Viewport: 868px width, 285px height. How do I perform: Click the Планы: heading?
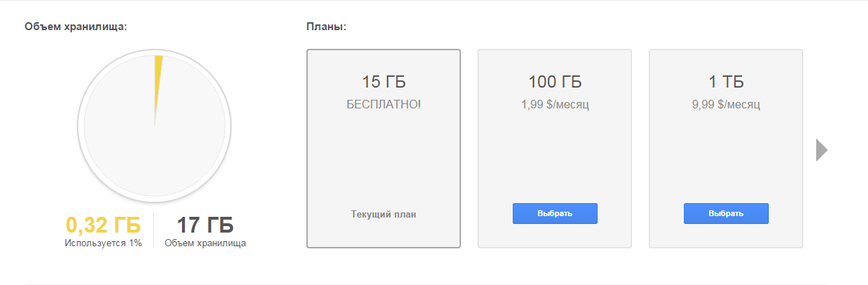[326, 27]
